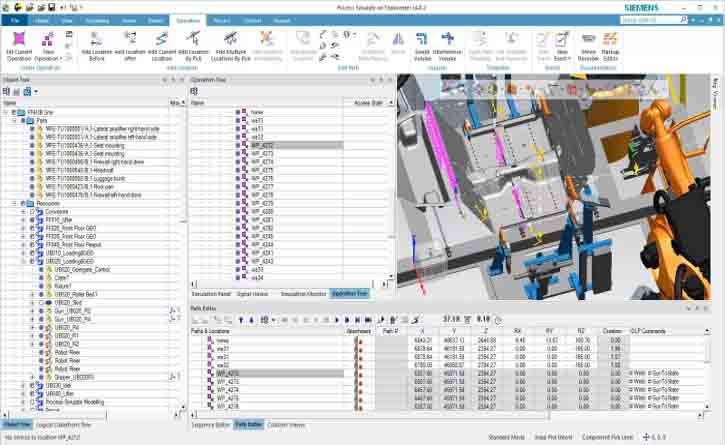Collapse the Parts tree node
Image resolution: width=725 pixels, height=445 pixels.
tap(15, 121)
